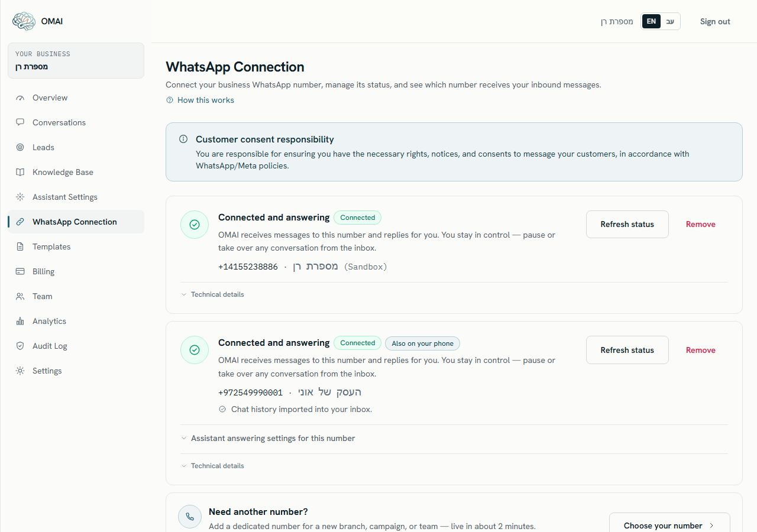Click the Assistant Settings sparkle icon
The height and width of the screenshot is (532, 757).
pos(20,197)
